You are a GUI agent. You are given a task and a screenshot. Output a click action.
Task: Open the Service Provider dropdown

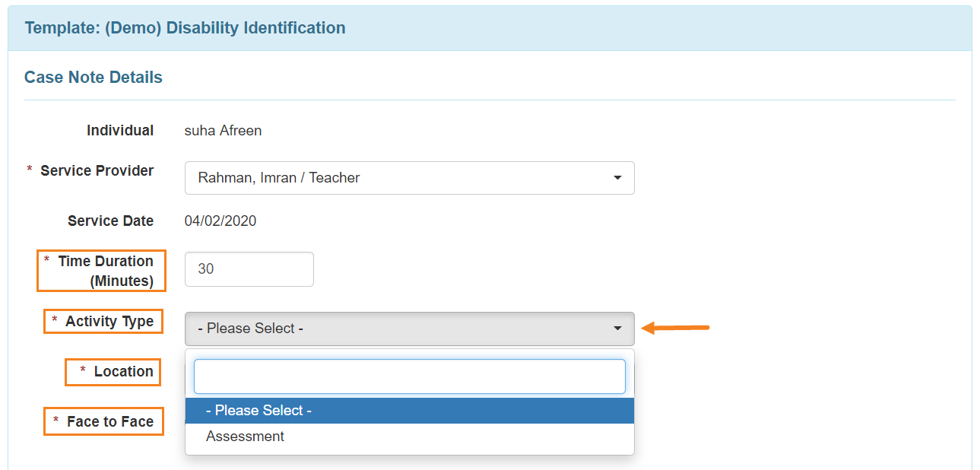pyautogui.click(x=409, y=178)
